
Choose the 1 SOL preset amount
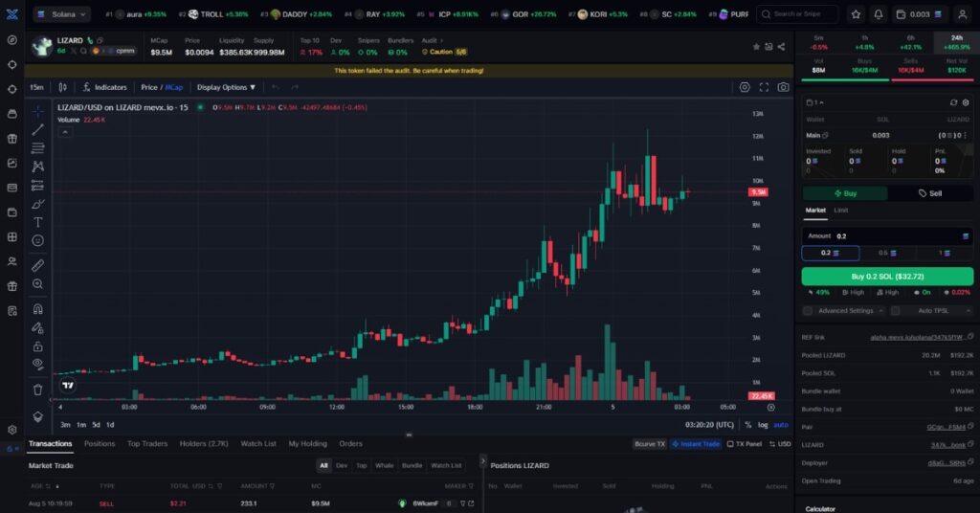945,253
